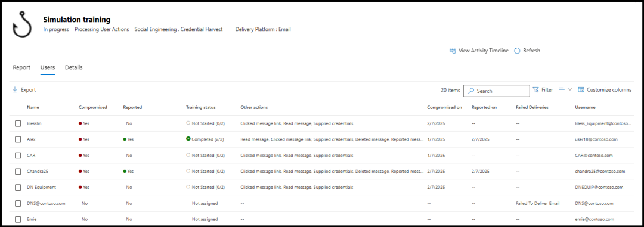Click the Customize columns icon

[x=581, y=89]
